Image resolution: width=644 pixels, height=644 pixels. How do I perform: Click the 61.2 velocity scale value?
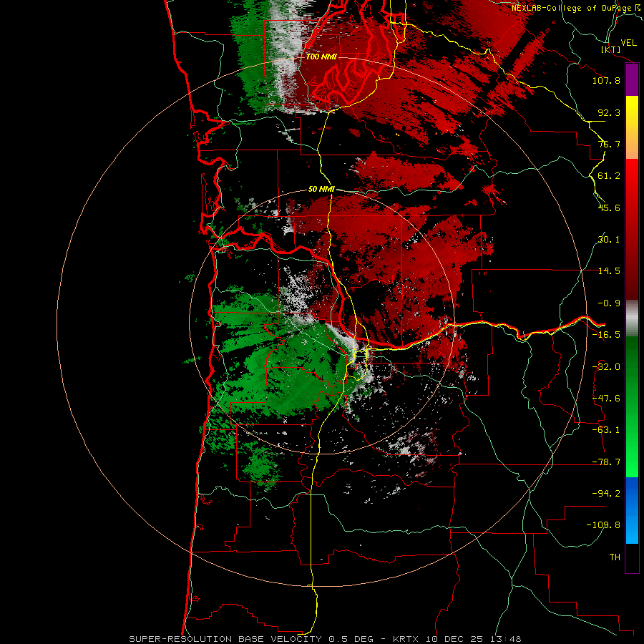pos(609,176)
